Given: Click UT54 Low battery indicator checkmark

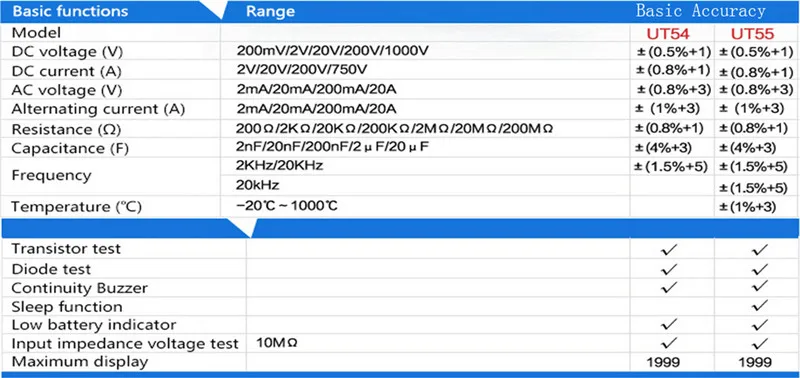Looking at the screenshot, I should tap(669, 323).
